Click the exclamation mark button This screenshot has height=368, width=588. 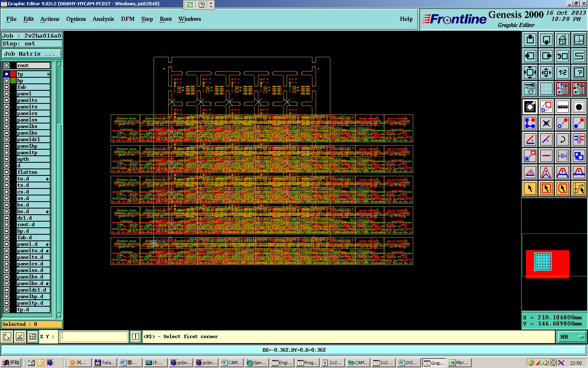[136, 337]
